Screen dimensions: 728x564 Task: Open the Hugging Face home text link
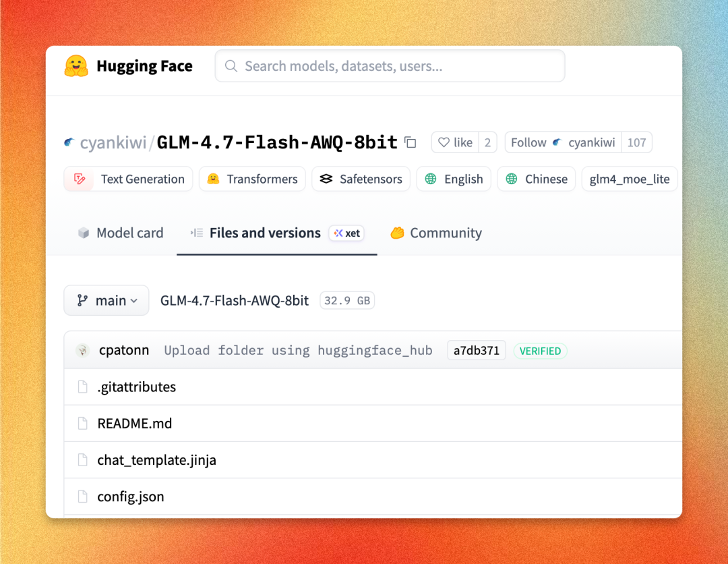(144, 66)
